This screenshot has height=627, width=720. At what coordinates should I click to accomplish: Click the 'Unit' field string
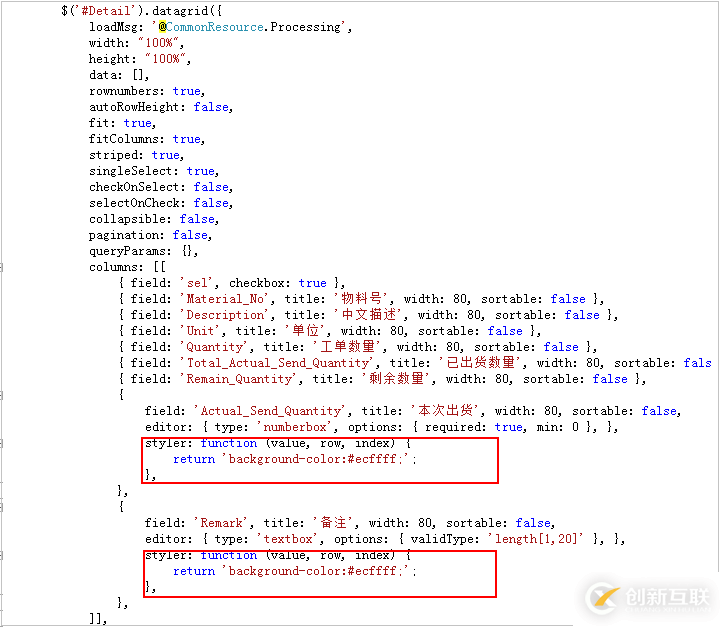[x=200, y=331]
